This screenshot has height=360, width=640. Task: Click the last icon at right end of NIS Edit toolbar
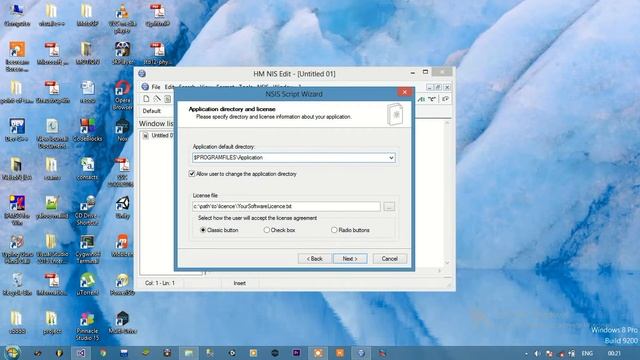point(445,99)
